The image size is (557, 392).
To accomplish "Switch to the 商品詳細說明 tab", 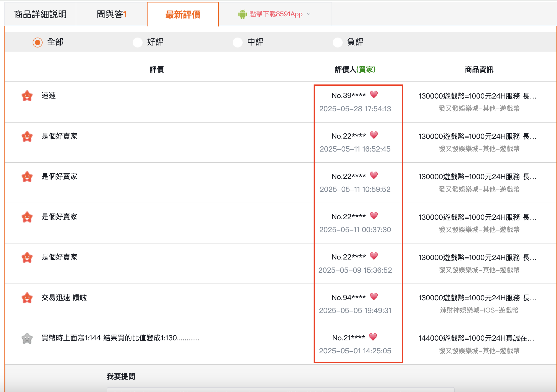I will click(40, 14).
